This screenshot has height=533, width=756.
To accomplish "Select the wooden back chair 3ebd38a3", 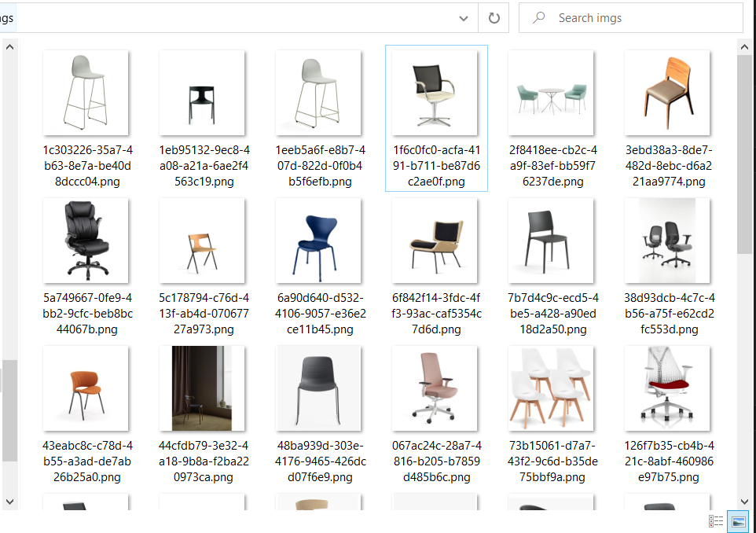I will pos(667,92).
